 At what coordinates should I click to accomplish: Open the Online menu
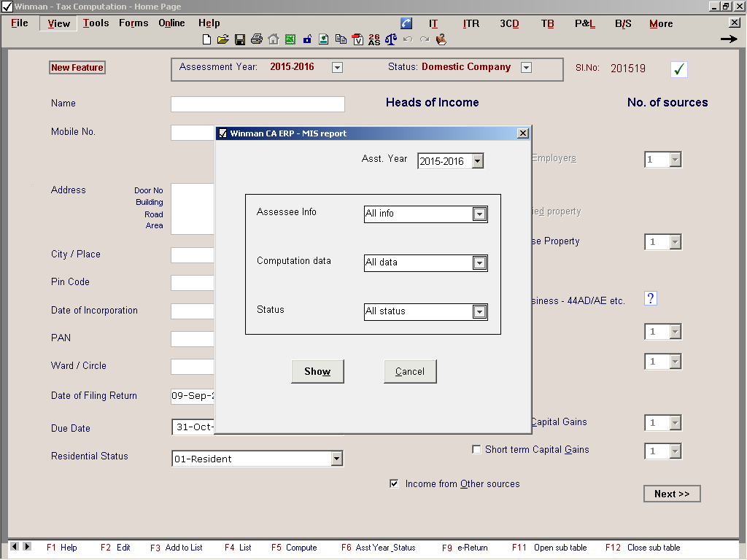tap(171, 23)
